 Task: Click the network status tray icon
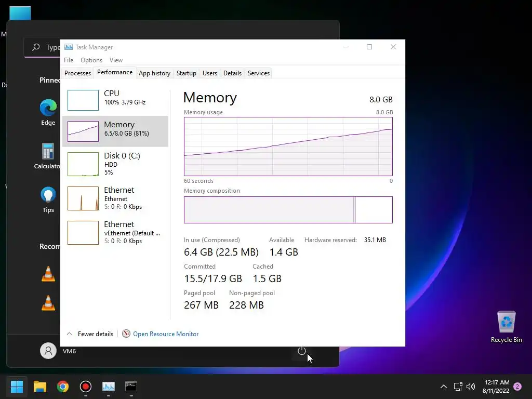458,387
